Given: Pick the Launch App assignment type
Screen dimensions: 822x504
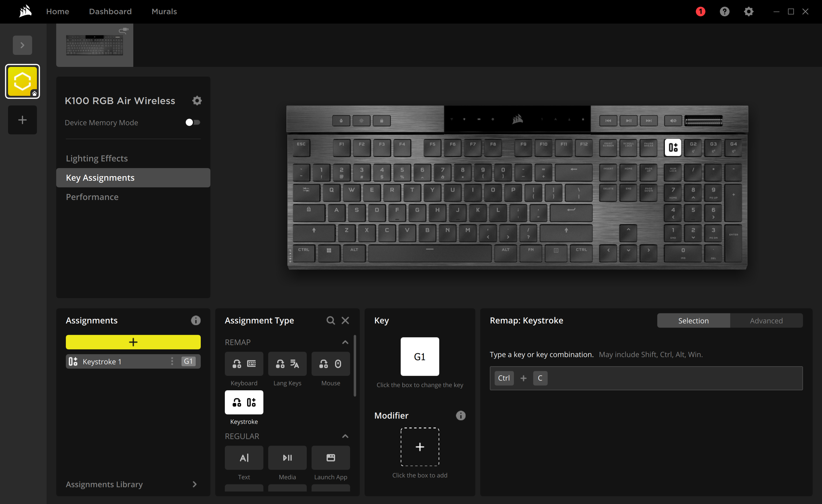Looking at the screenshot, I should [331, 458].
